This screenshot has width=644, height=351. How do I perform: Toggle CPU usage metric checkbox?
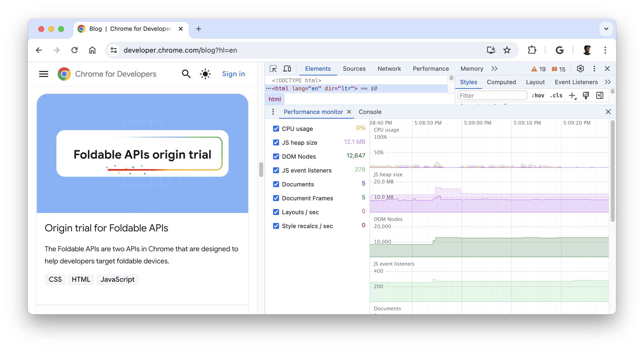click(276, 128)
